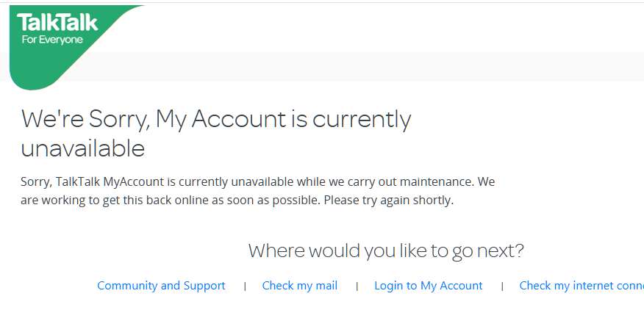Image resolution: width=644 pixels, height=310 pixels.
Task: Click the maintenance message paragraph
Action: click(x=257, y=190)
